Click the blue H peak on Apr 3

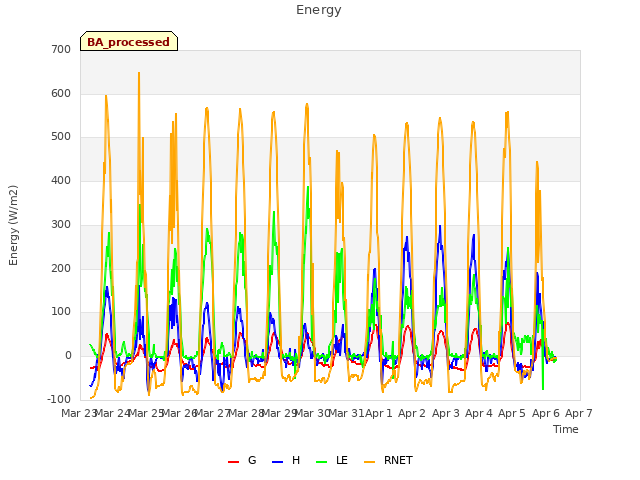[440, 227]
